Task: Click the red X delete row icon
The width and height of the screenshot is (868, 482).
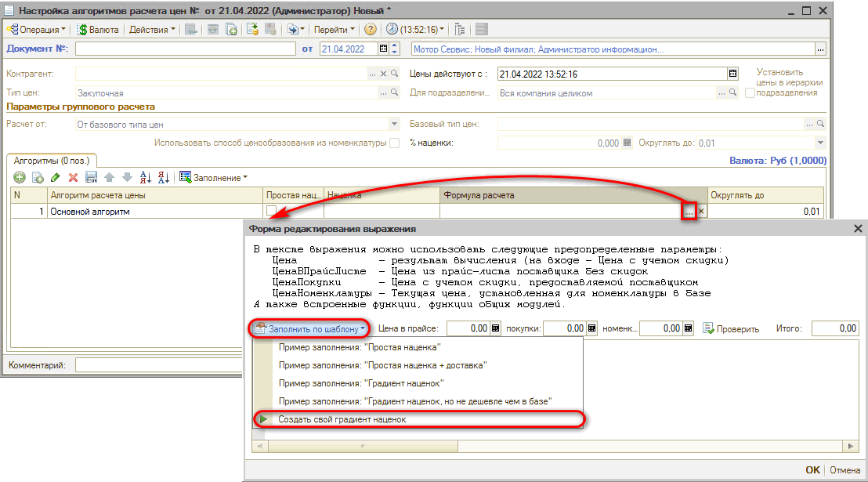Action: coord(73,177)
